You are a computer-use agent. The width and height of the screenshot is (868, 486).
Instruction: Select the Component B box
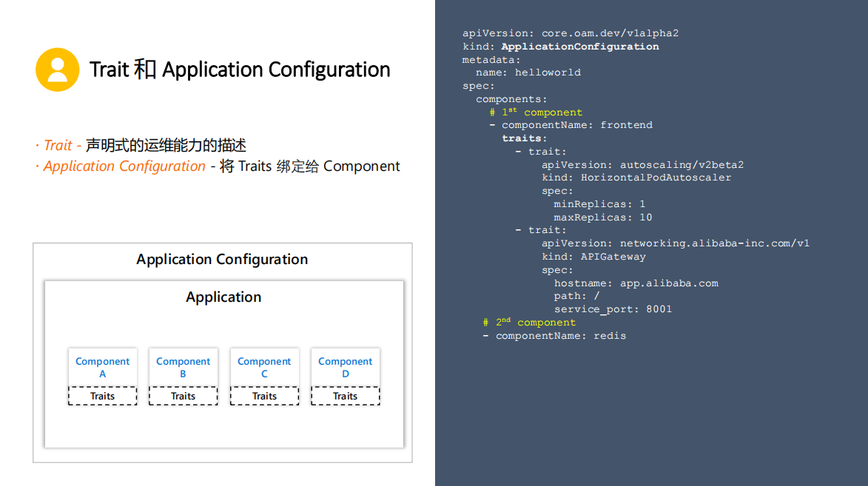pyautogui.click(x=184, y=367)
